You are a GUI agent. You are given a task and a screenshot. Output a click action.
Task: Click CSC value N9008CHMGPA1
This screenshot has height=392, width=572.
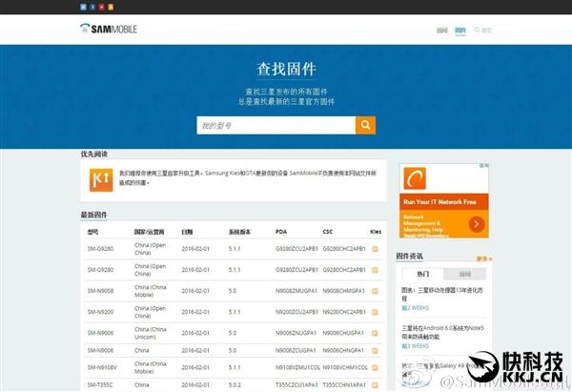(343, 291)
